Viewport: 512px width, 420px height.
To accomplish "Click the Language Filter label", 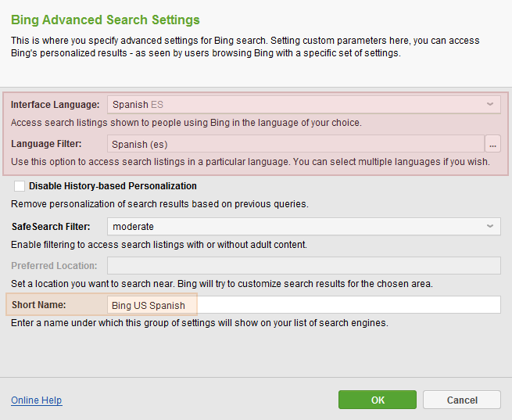I will 46,144.
